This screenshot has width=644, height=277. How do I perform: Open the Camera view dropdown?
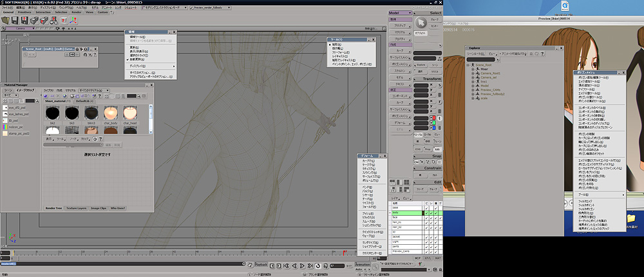point(20,28)
